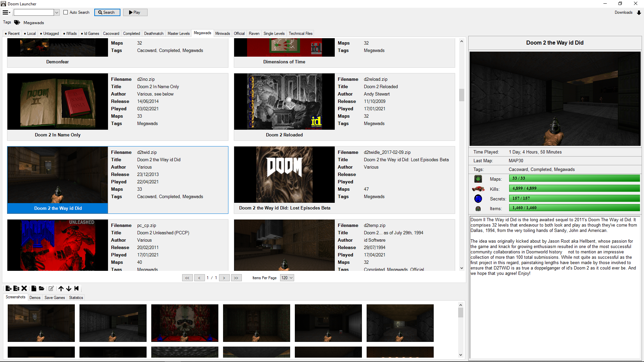Click the Search button
The image size is (644, 362).
[107, 12]
